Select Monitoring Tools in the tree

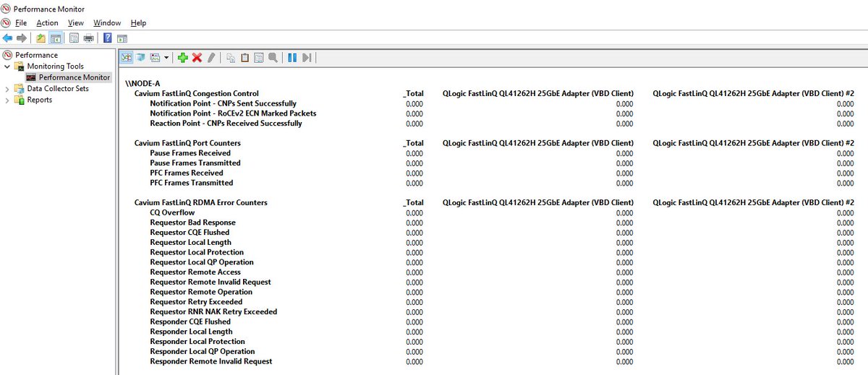tap(56, 66)
